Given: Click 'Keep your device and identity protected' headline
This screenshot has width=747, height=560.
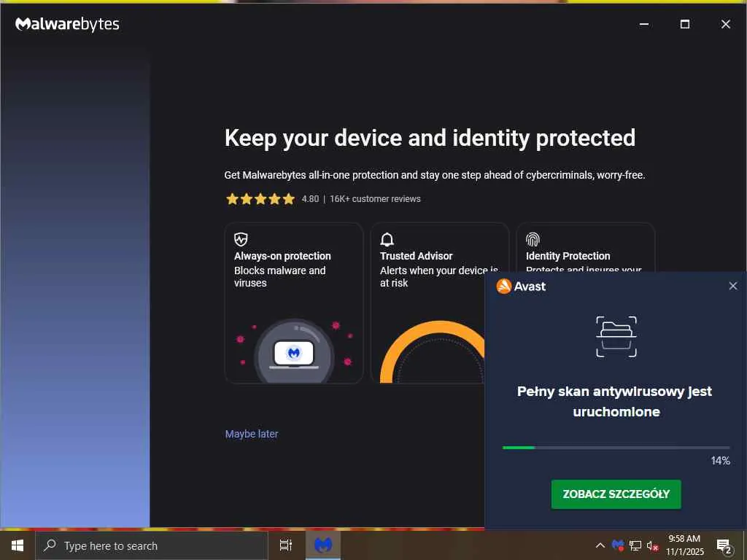Looking at the screenshot, I should [x=430, y=139].
